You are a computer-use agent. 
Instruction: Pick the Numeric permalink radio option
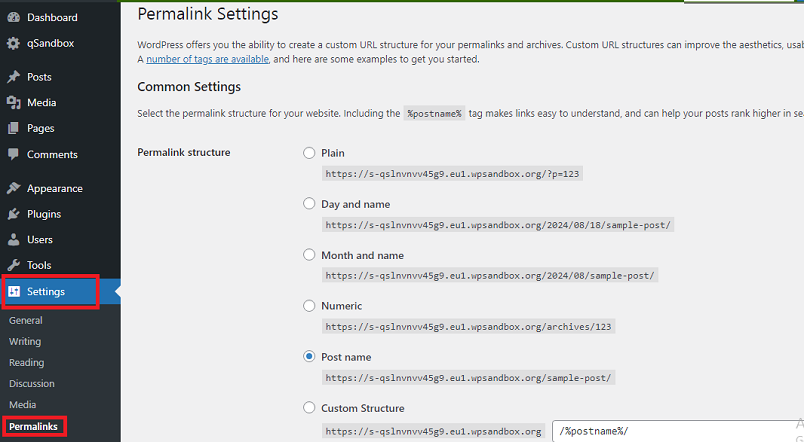pos(309,306)
